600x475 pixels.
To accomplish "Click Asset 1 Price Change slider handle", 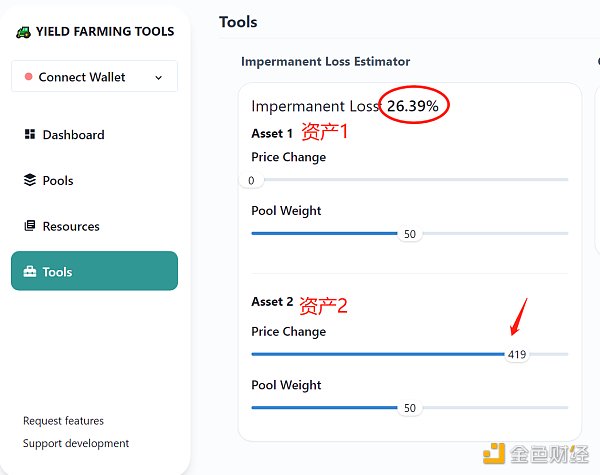I will (x=251, y=180).
